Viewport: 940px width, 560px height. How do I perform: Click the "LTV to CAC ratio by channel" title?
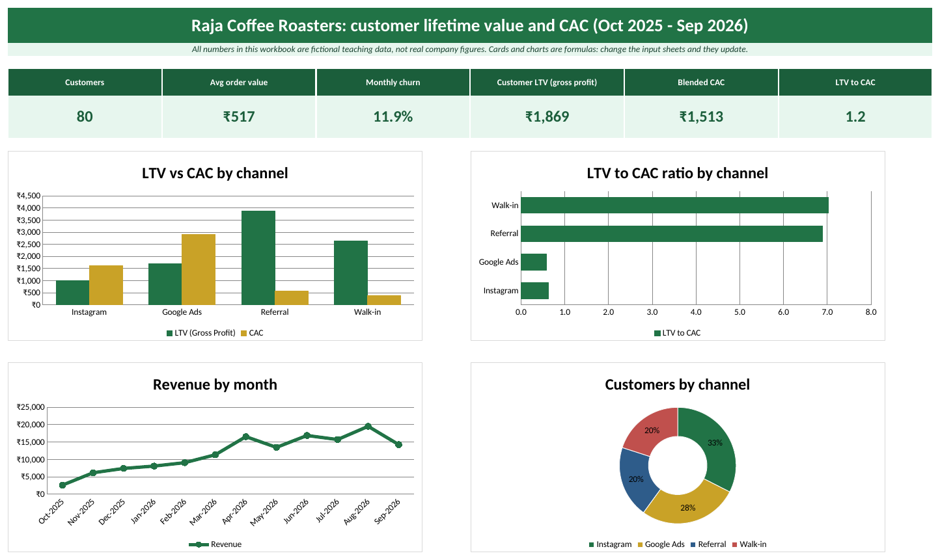(678, 173)
